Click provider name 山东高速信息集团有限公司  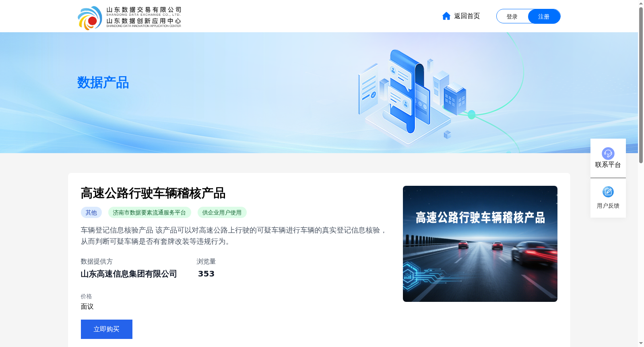pos(129,274)
